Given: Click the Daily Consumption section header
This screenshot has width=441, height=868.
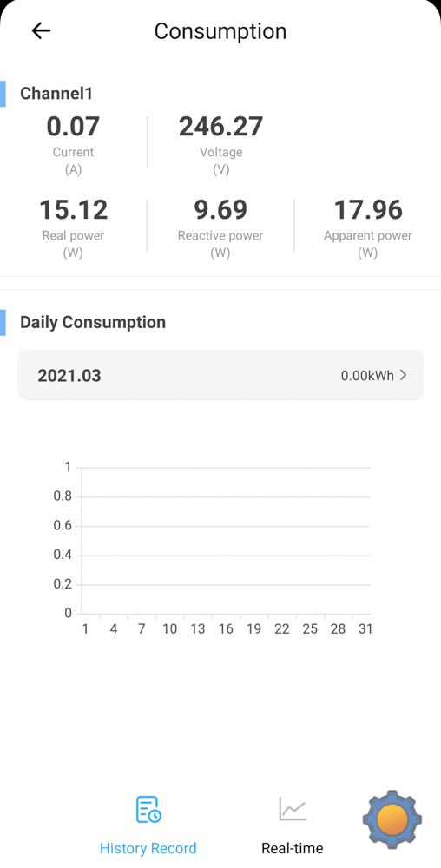Looking at the screenshot, I should click(x=93, y=322).
